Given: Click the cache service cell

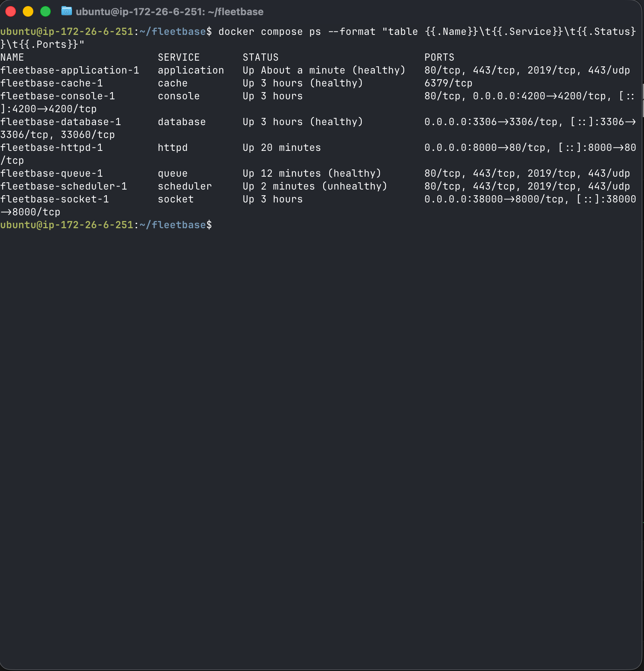Looking at the screenshot, I should (x=173, y=83).
